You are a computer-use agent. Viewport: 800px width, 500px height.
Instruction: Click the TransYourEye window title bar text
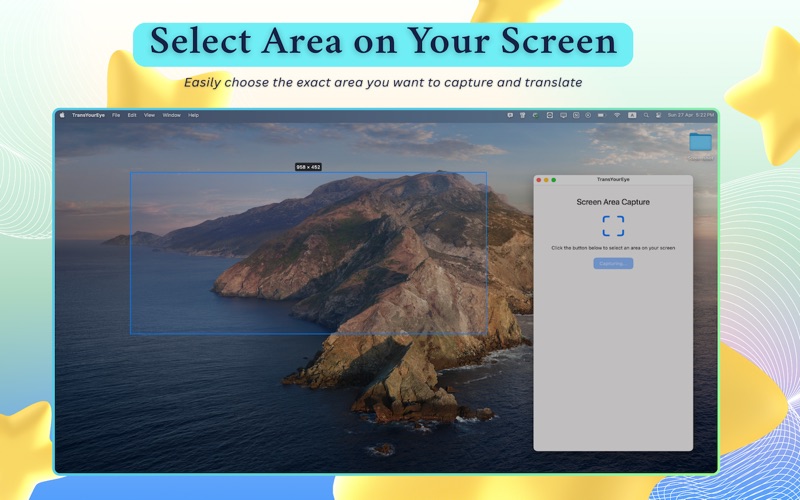point(613,180)
